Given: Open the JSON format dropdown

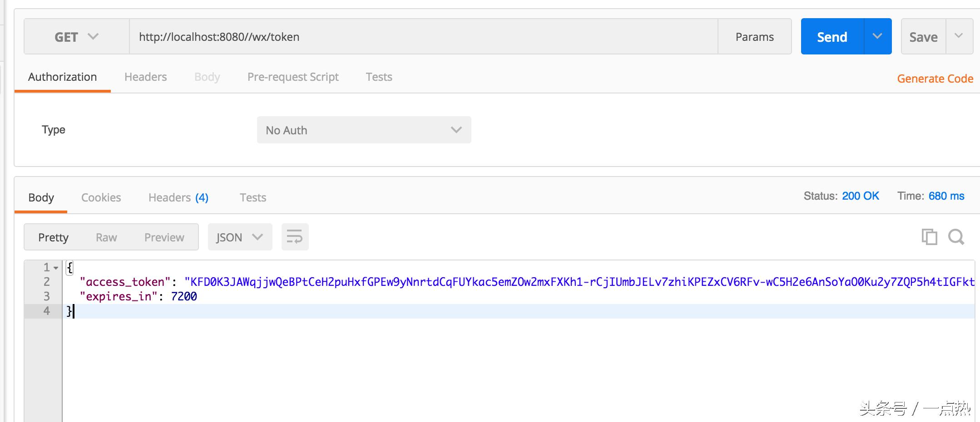Looking at the screenshot, I should pos(240,237).
